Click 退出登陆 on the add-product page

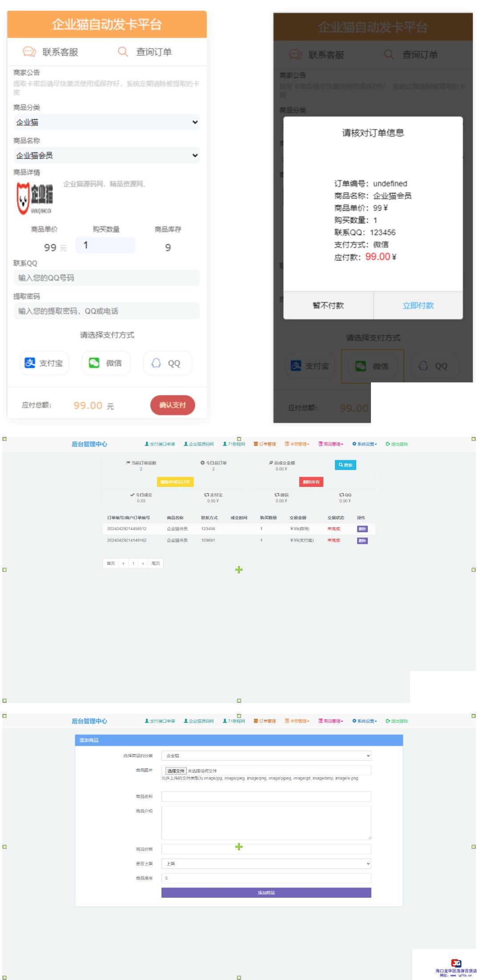[x=397, y=721]
